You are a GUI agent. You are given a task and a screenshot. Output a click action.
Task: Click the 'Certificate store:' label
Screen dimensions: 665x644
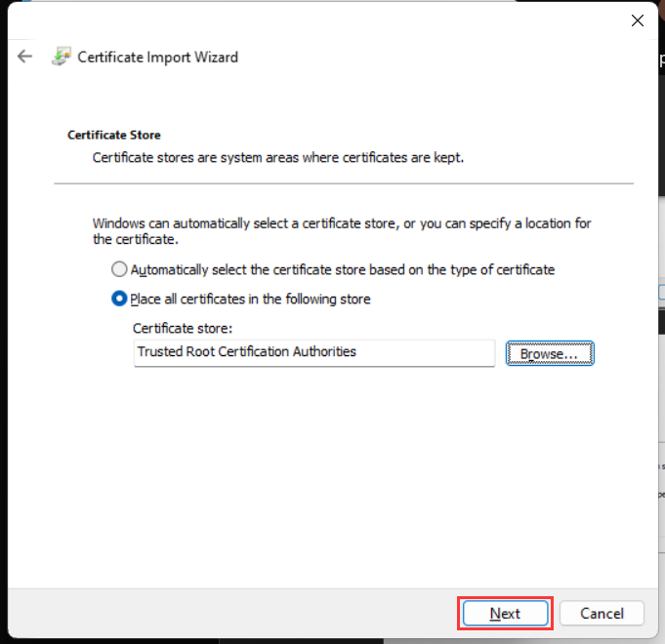coord(183,329)
